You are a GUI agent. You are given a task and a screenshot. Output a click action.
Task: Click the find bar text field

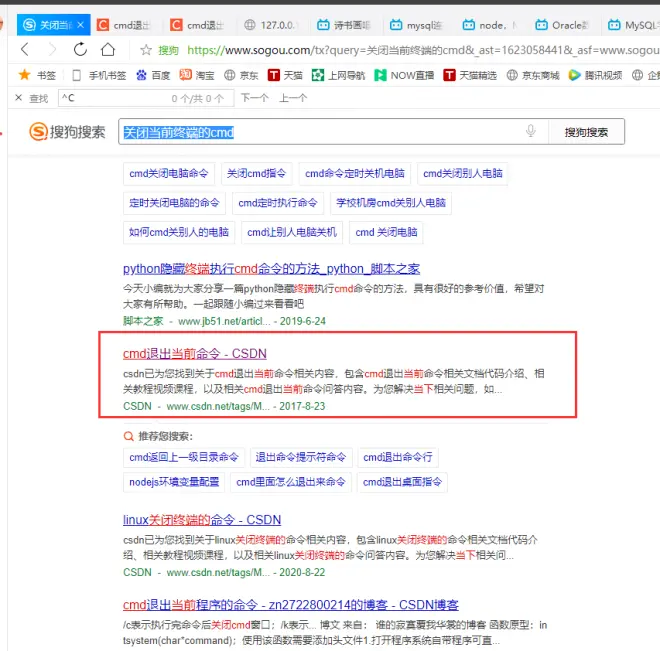point(146,98)
